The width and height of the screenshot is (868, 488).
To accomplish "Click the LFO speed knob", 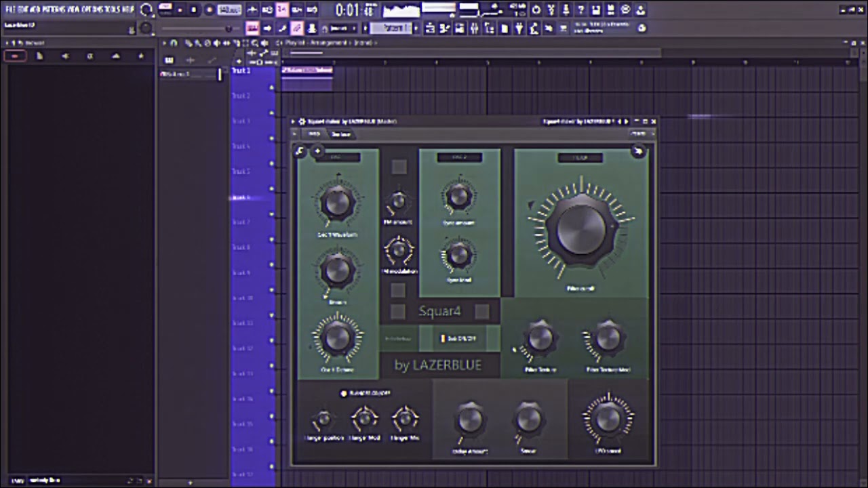I will point(608,418).
